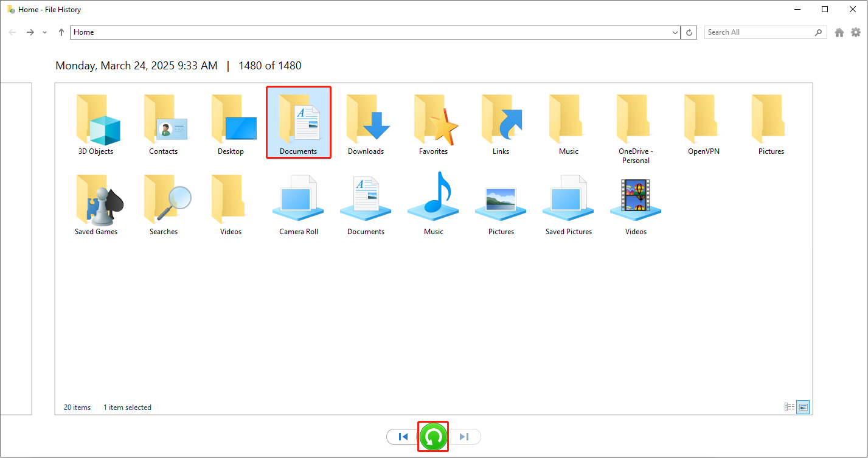The height and width of the screenshot is (458, 868).
Task: Select the Saved Games folder
Action: click(x=96, y=201)
